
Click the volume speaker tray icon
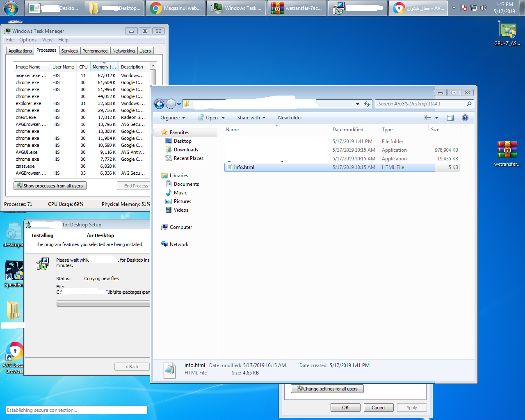pos(484,8)
